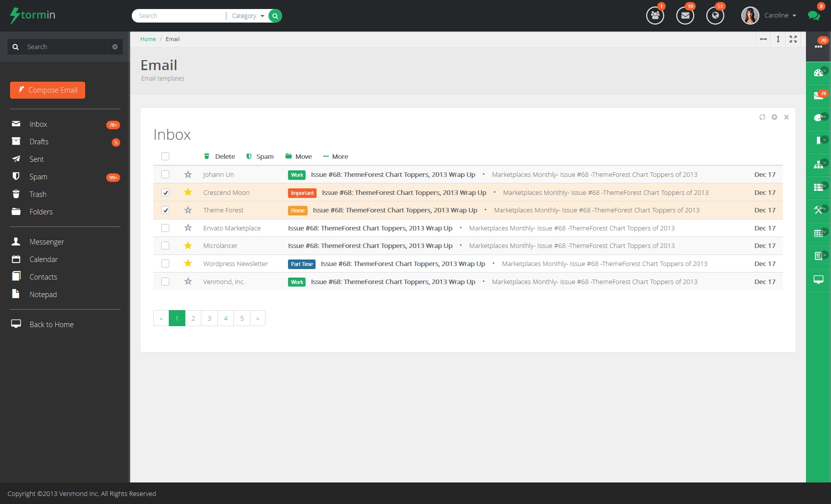Screen dimensions: 831x504
Task: Go to page 3 of inbox
Action: (209, 319)
